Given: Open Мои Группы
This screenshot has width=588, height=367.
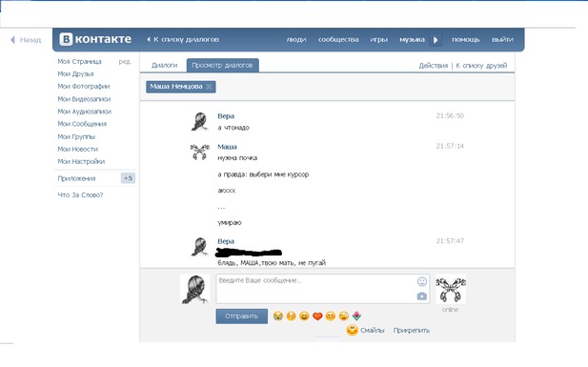Looking at the screenshot, I should point(76,136).
